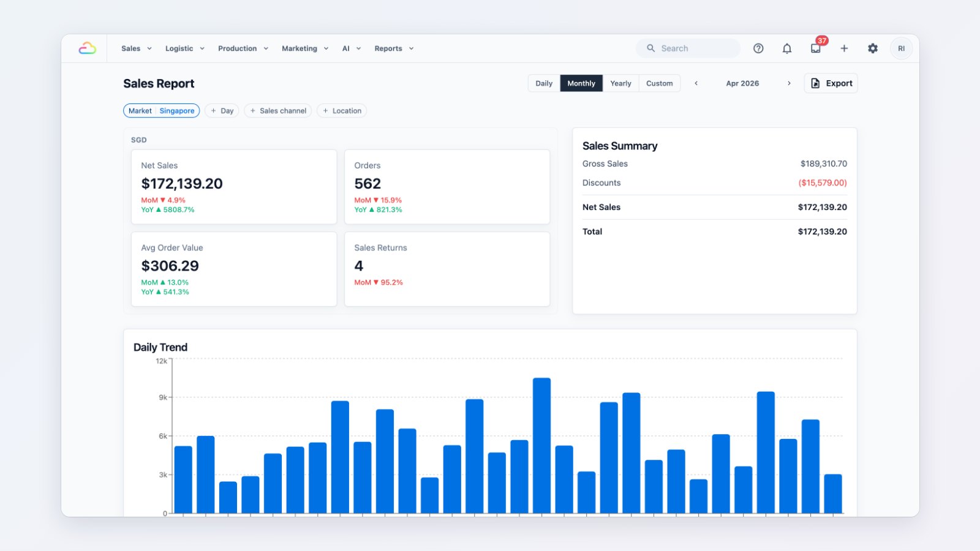Click the tallest bar in Daily Trend

(x=541, y=446)
